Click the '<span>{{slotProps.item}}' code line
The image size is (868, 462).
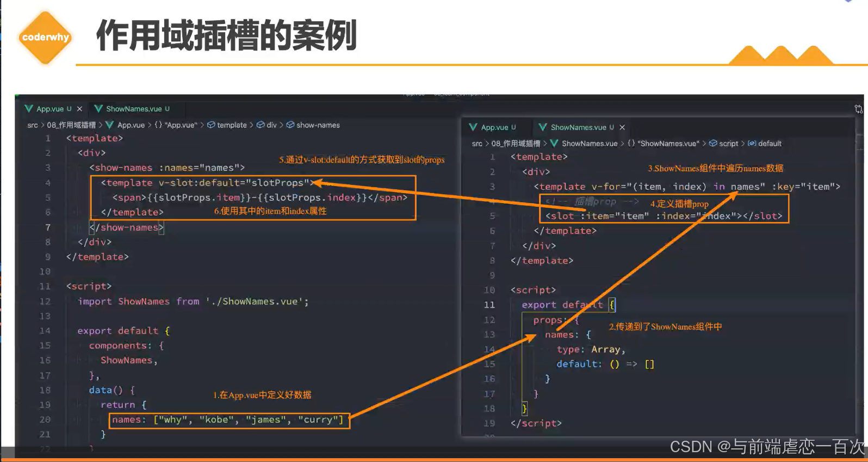[260, 198]
